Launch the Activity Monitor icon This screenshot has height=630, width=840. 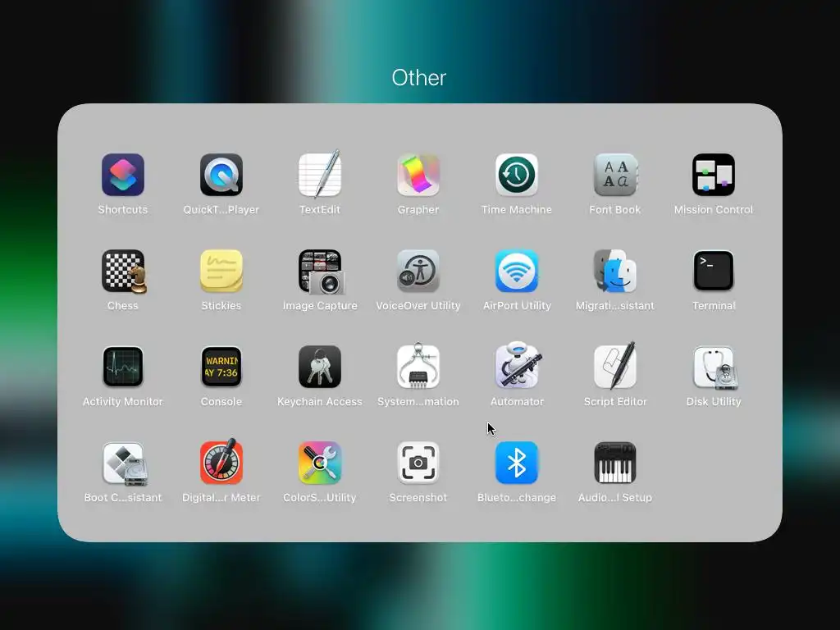coord(123,367)
